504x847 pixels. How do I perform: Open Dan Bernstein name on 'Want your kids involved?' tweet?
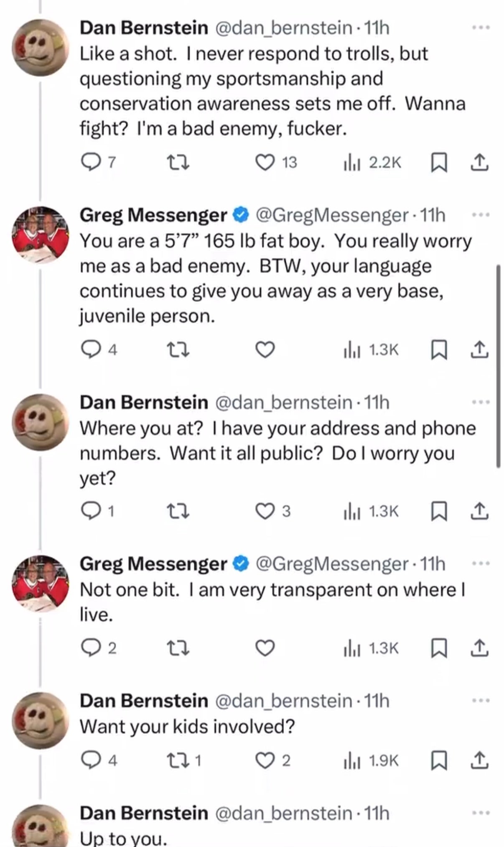pos(144,700)
